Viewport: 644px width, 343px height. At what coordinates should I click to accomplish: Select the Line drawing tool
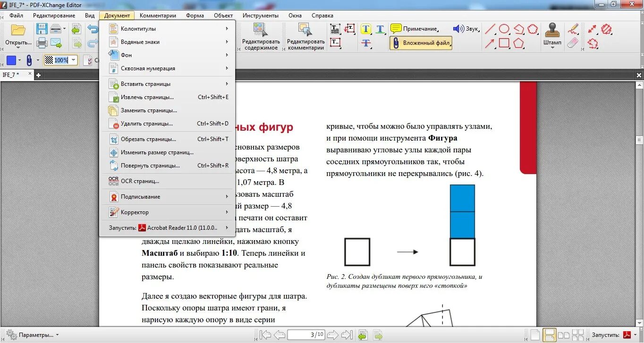click(490, 29)
